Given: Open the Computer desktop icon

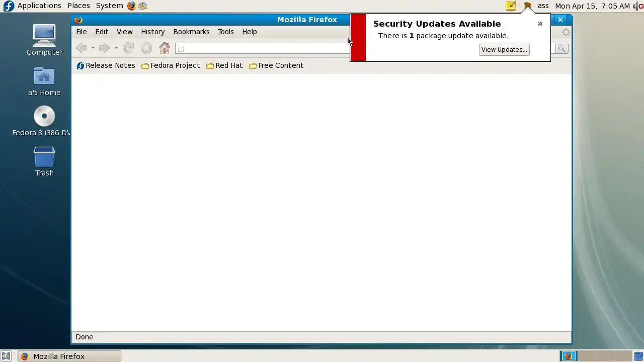Looking at the screenshot, I should [x=44, y=40].
